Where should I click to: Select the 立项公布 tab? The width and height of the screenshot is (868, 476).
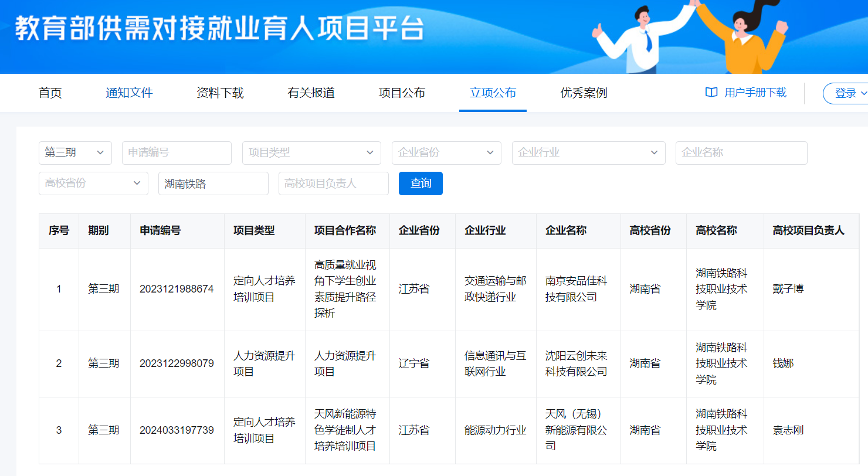(493, 93)
